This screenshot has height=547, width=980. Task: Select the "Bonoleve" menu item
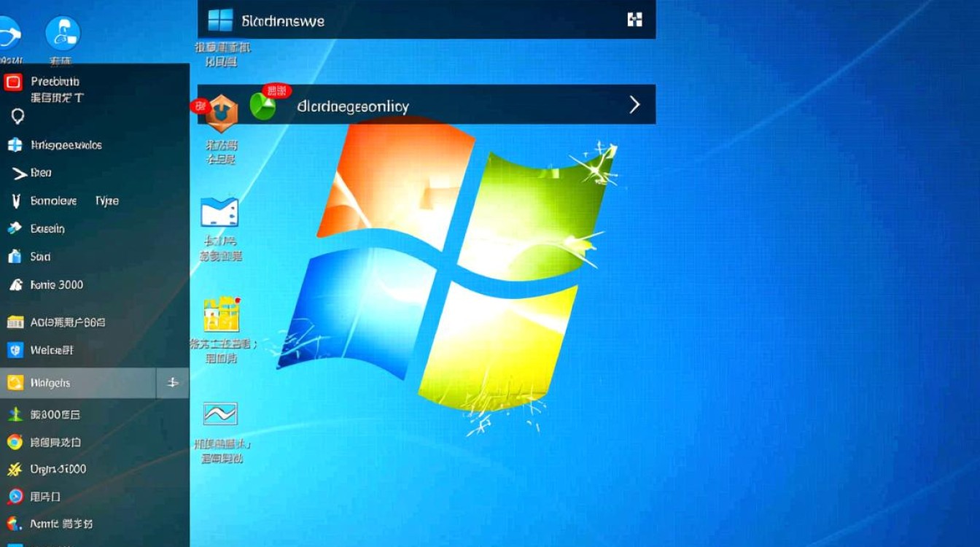(x=54, y=201)
